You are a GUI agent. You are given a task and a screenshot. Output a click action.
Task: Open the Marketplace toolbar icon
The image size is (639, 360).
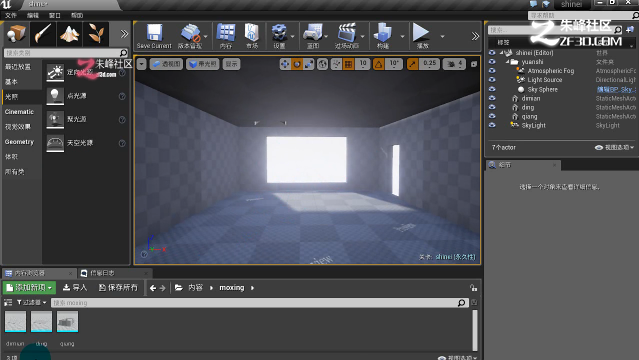click(252, 36)
